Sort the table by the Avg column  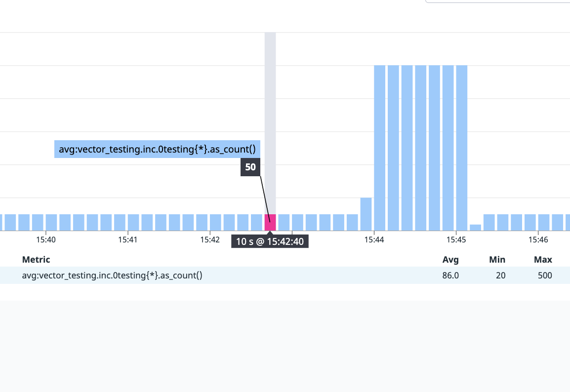[450, 259]
